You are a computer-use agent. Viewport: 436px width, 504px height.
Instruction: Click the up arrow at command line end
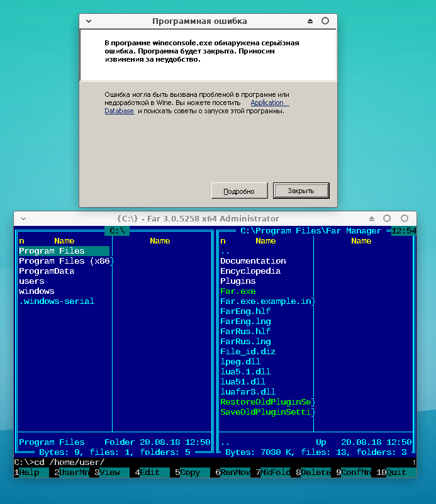point(414,462)
